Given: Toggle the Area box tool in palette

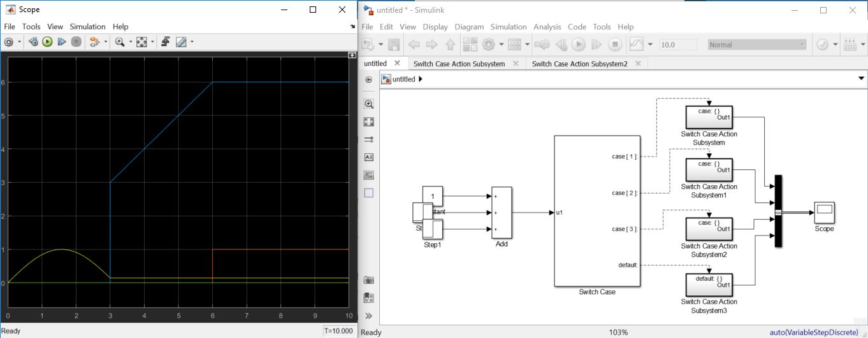Looking at the screenshot, I should click(x=368, y=193).
